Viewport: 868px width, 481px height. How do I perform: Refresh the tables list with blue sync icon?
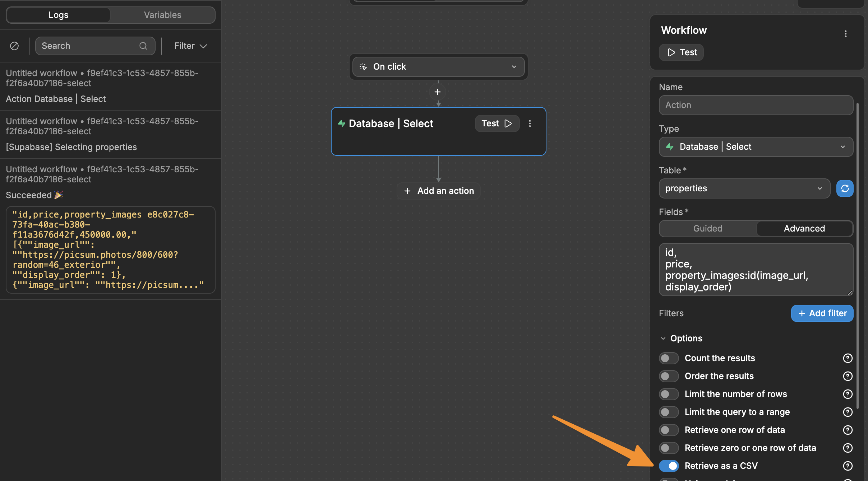[x=845, y=188]
